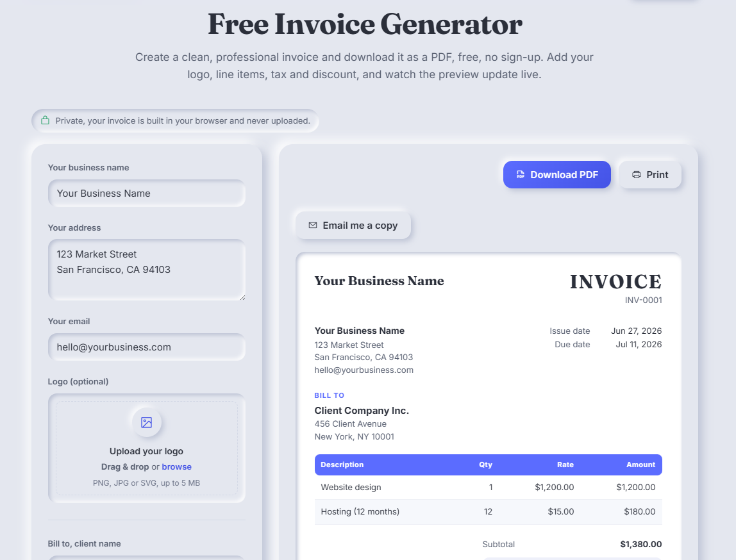Click the Print button

(649, 174)
